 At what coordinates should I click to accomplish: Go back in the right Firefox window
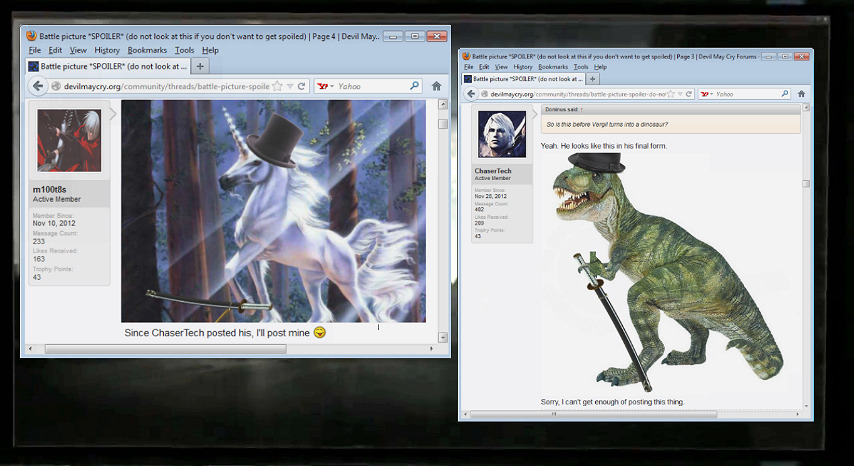pyautogui.click(x=471, y=94)
